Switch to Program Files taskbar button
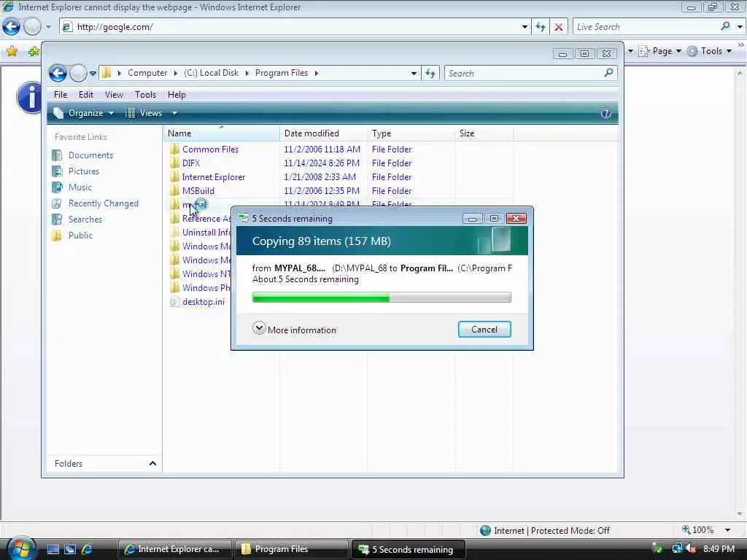 point(292,549)
